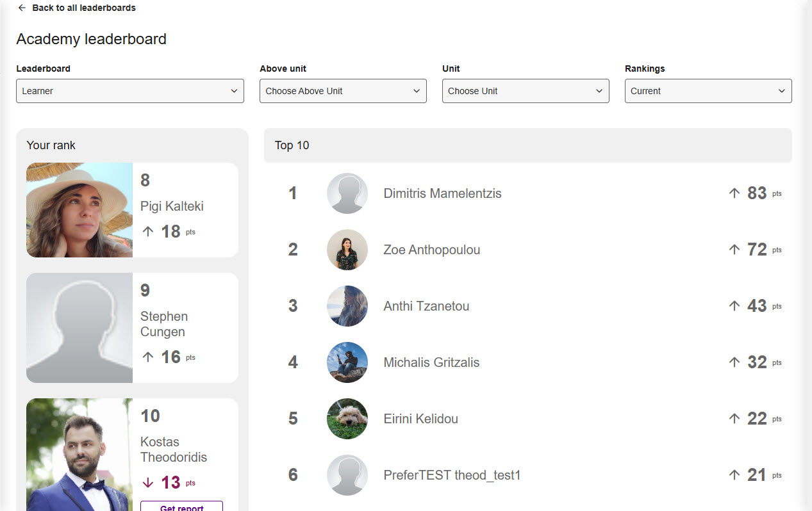
Task: Click Michalis Gritzalis's profile photo
Action: click(347, 362)
